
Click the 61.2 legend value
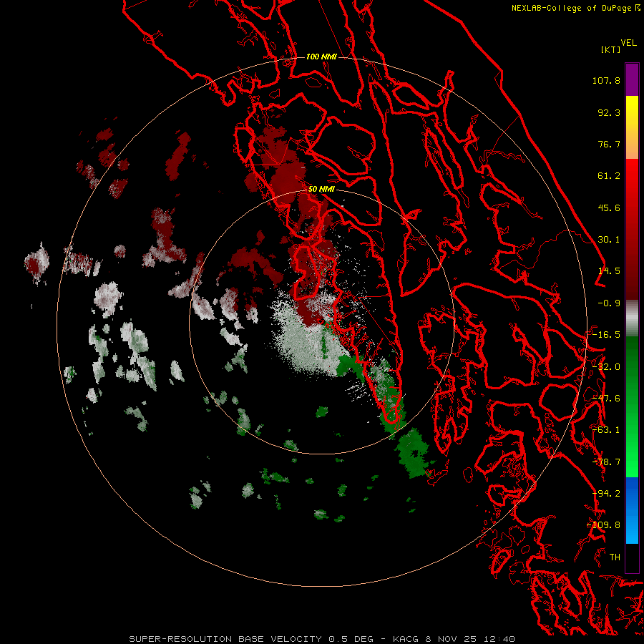point(609,176)
